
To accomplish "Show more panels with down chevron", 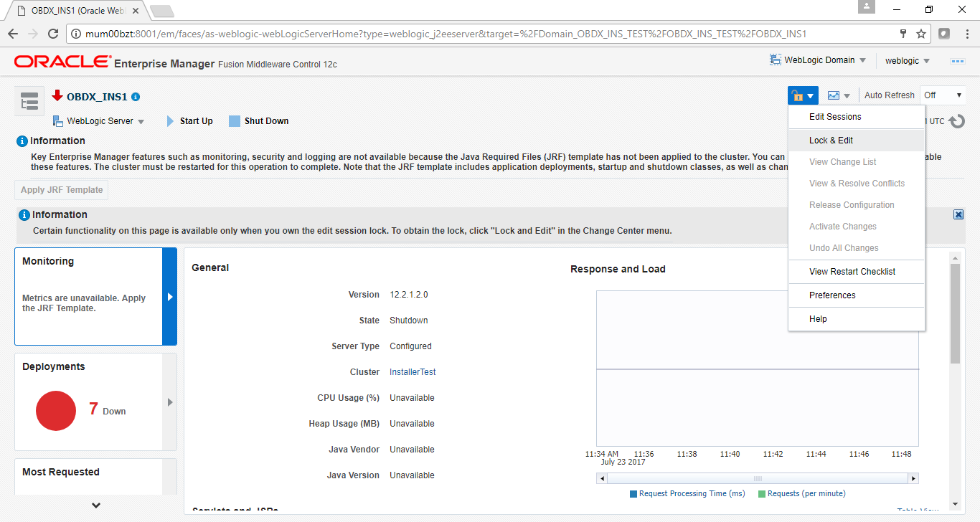I will click(x=96, y=506).
